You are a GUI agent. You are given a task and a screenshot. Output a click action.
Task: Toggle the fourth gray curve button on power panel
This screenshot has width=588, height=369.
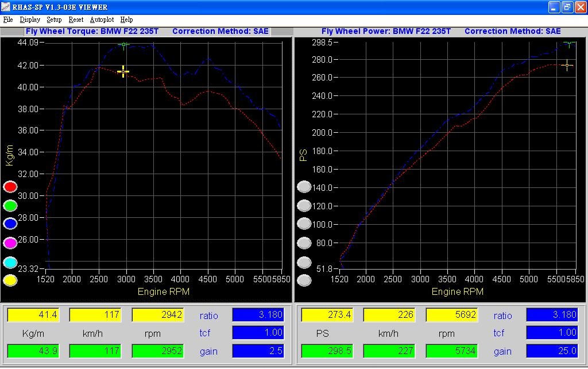(x=304, y=242)
